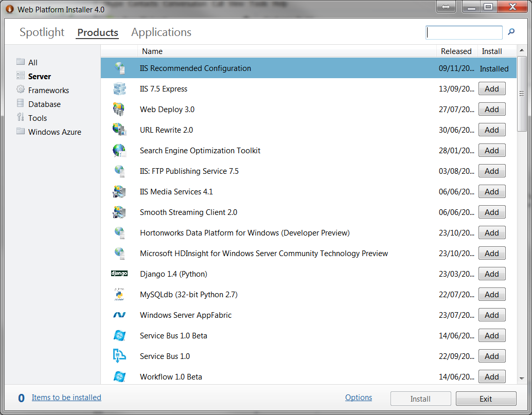This screenshot has width=532, height=415.
Task: Open the Options link
Action: pos(358,397)
